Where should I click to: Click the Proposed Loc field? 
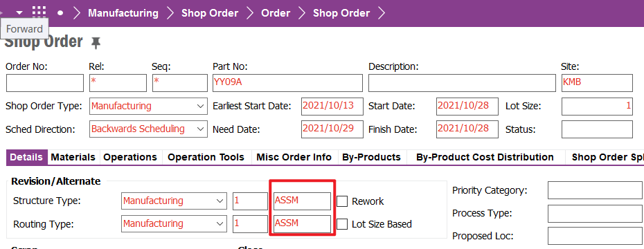(x=595, y=236)
